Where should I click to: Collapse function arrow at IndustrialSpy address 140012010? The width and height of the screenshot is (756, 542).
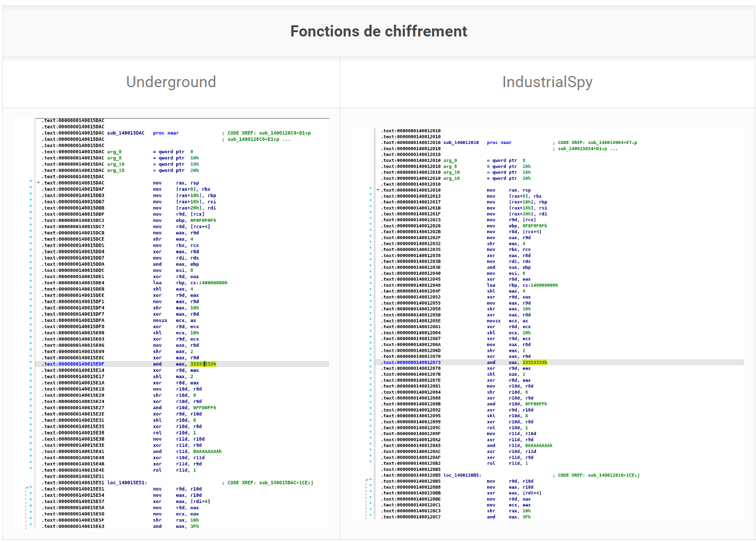[378, 190]
